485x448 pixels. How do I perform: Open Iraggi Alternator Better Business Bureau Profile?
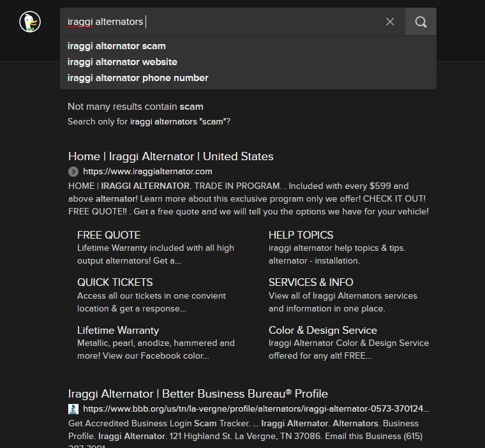pyautogui.click(x=198, y=394)
